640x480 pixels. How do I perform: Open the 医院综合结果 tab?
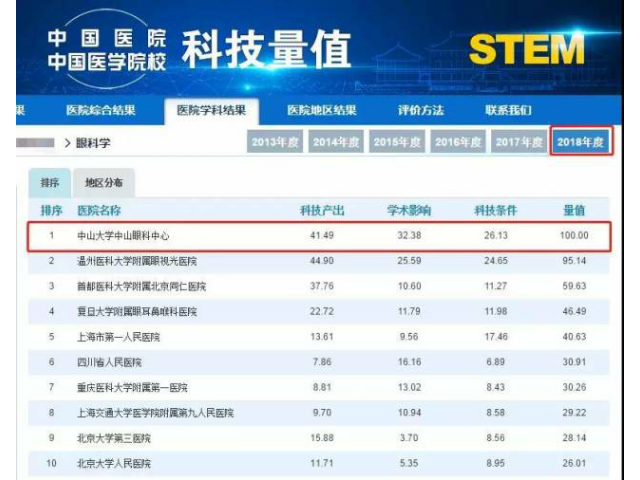100,110
